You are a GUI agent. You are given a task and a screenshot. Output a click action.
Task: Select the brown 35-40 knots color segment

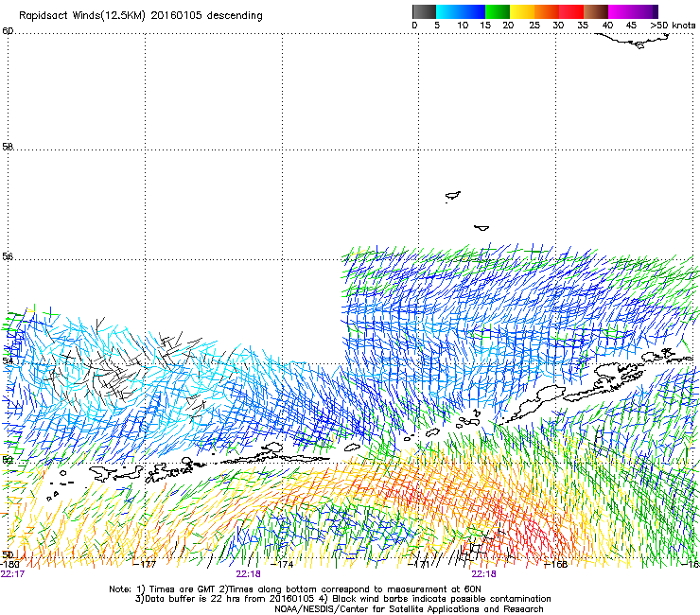[596, 11]
